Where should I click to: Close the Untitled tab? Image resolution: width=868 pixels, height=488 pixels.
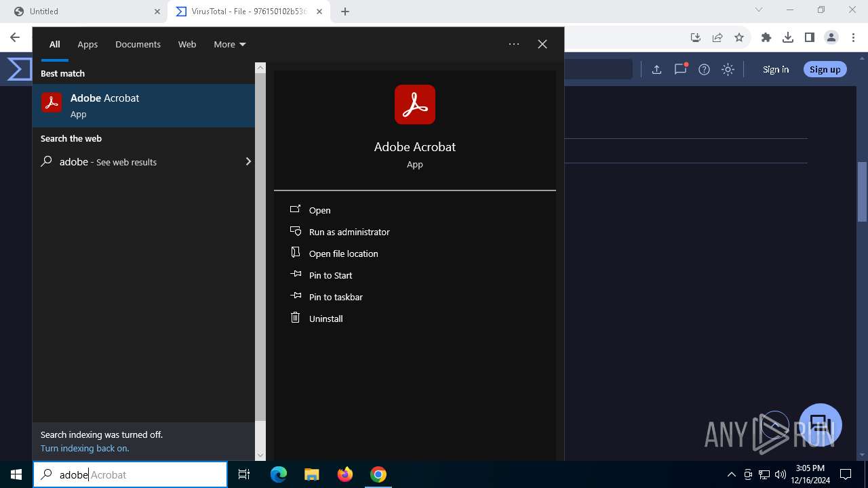tap(157, 12)
